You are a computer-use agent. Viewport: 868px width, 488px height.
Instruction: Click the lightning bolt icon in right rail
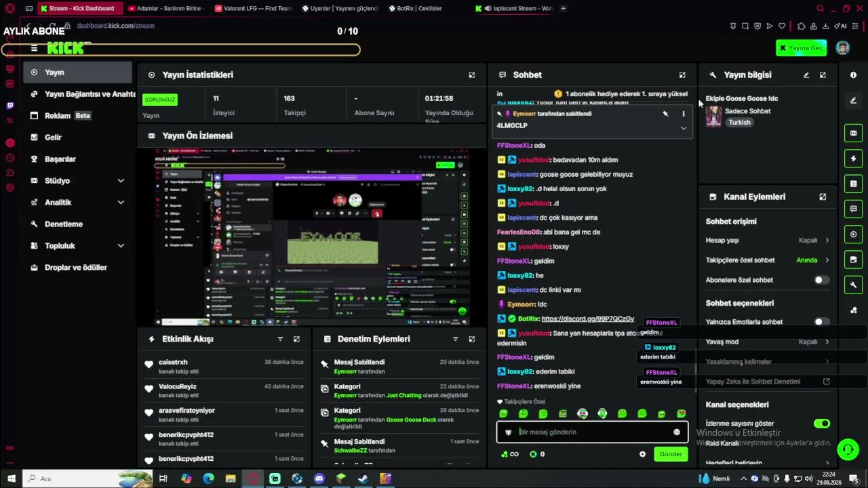853,159
